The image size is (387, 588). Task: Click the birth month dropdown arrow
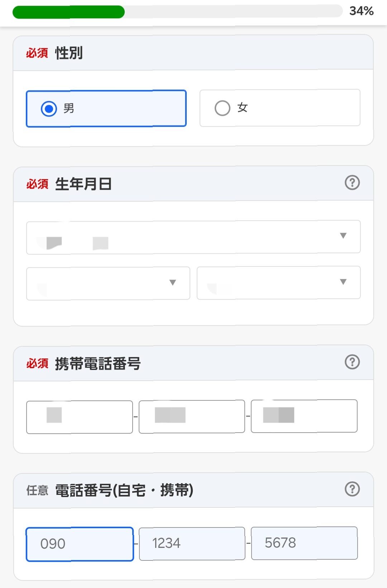pyautogui.click(x=173, y=283)
